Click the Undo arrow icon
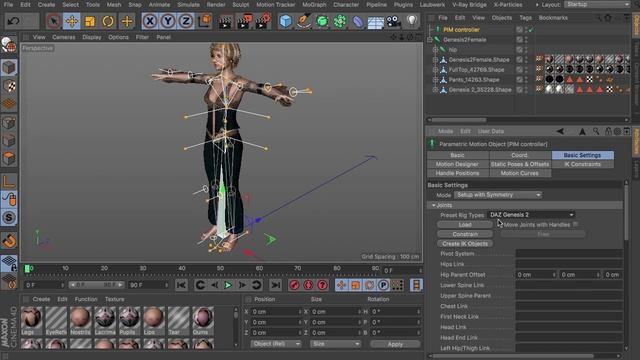 (x=13, y=21)
